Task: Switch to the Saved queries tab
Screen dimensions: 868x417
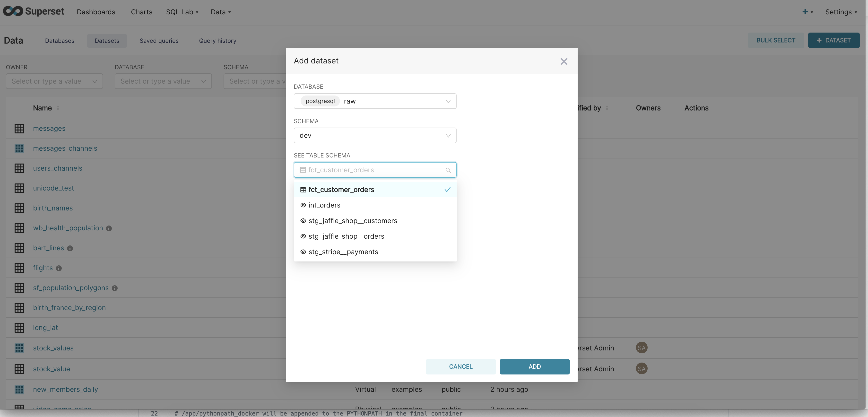Action: (x=159, y=41)
